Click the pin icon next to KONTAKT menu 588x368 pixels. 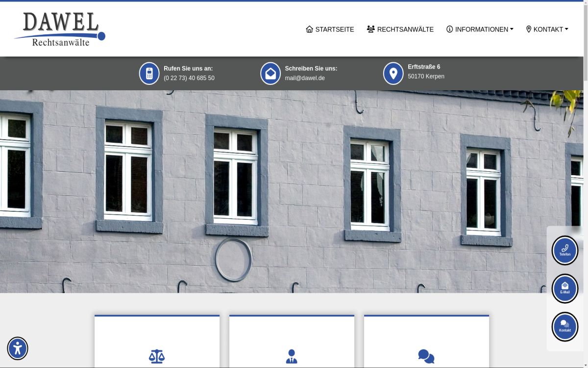528,29
